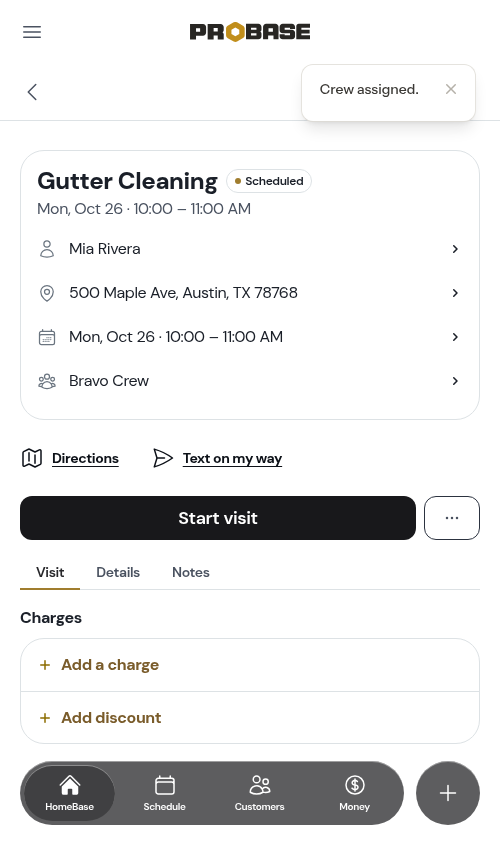This screenshot has width=500, height=845.
Task: Click the paper plane send icon
Action: coord(163,458)
